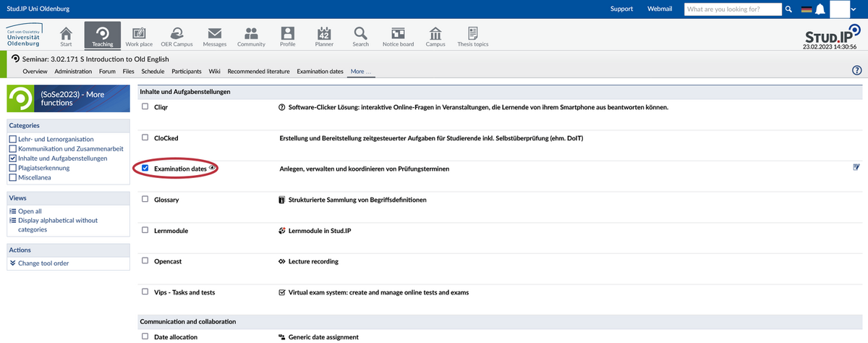
Task: Enable the Date allocation checkbox
Action: point(145,336)
